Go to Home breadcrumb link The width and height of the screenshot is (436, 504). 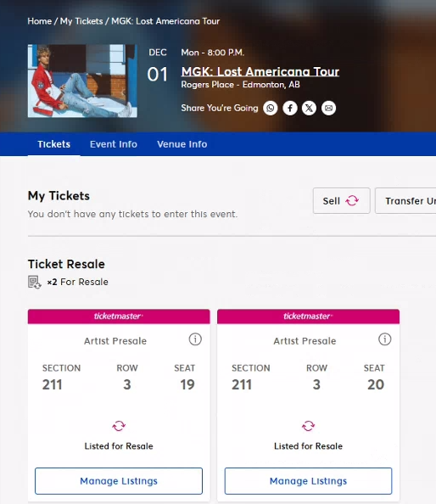click(40, 21)
